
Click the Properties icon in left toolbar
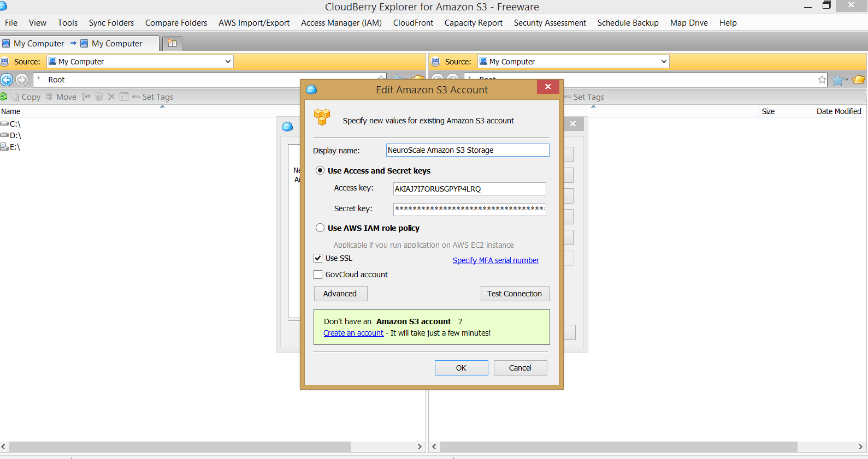pos(124,97)
